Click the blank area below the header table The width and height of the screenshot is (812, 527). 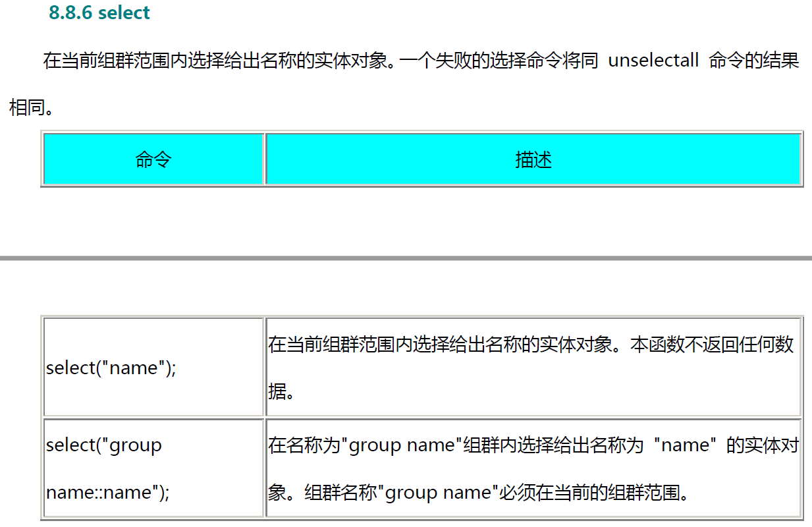(406, 217)
